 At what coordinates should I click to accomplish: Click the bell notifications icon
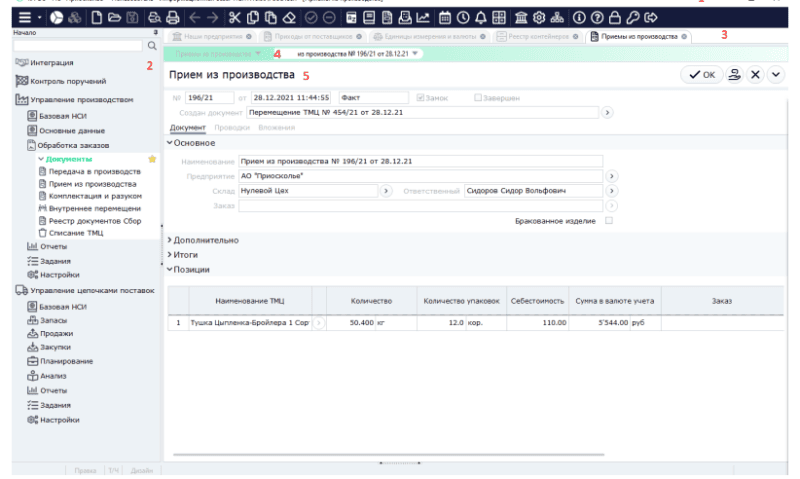coord(480,17)
